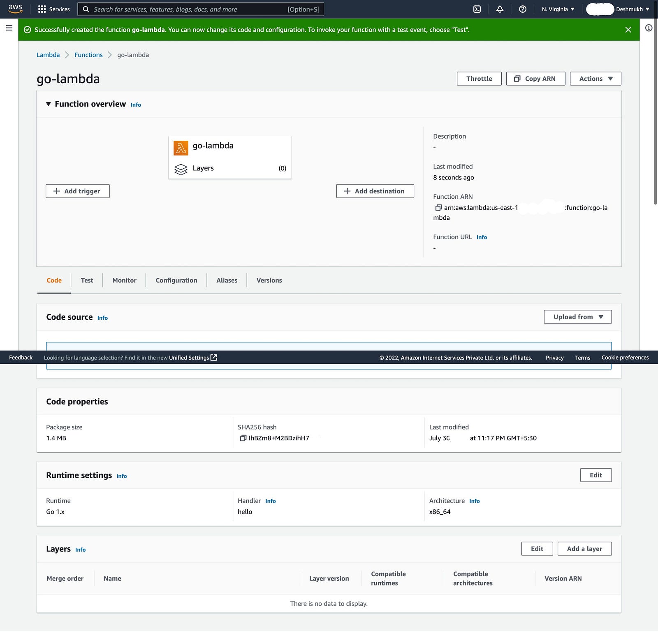The image size is (658, 644).
Task: Click the Throttle button
Action: point(479,79)
